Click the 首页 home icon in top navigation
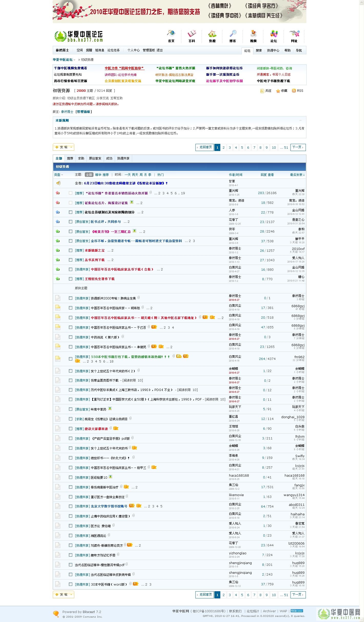Image resolution: width=364 pixels, height=622 pixels. point(171,34)
